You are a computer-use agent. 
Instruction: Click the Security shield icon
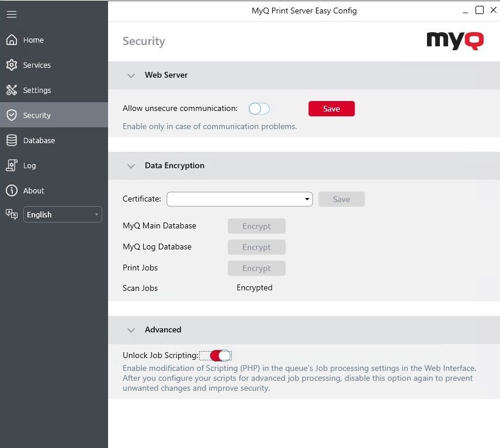[12, 115]
